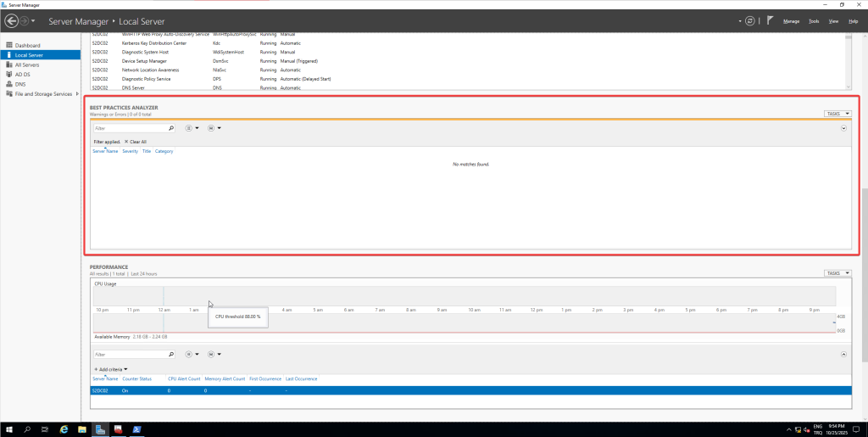Open the Tools menu
This screenshot has width=868, height=437.
point(814,20)
